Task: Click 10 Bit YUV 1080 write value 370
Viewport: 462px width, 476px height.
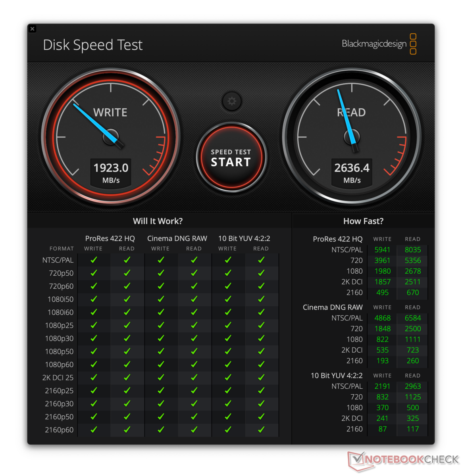Action: click(x=382, y=407)
